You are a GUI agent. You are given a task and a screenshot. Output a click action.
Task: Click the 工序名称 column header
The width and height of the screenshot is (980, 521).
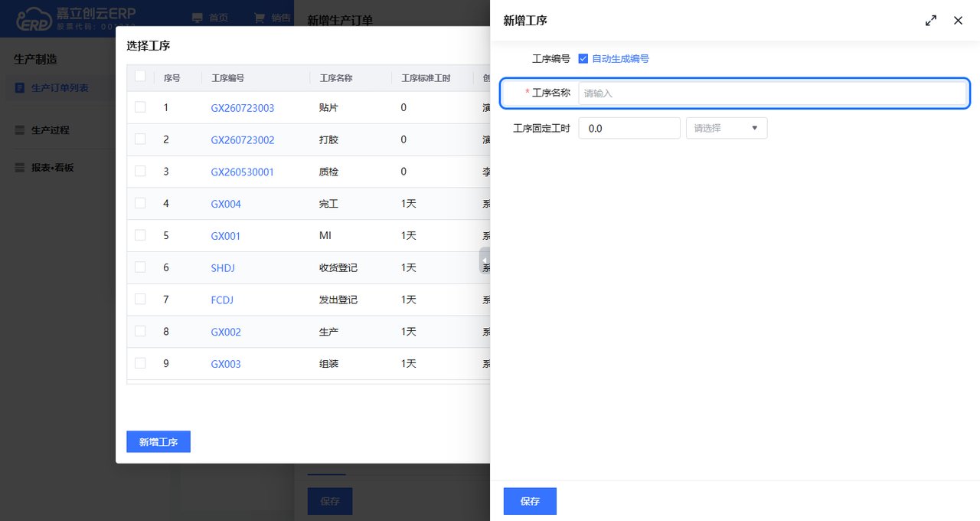[x=336, y=78]
